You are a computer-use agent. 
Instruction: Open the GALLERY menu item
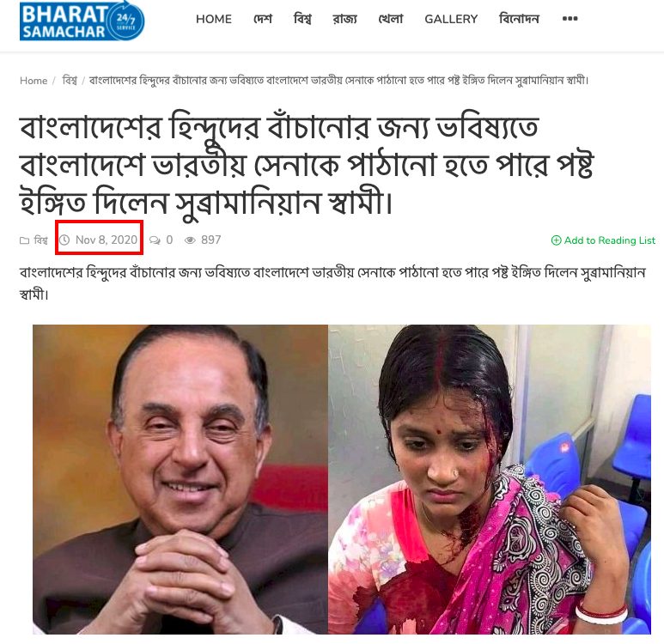pyautogui.click(x=451, y=19)
